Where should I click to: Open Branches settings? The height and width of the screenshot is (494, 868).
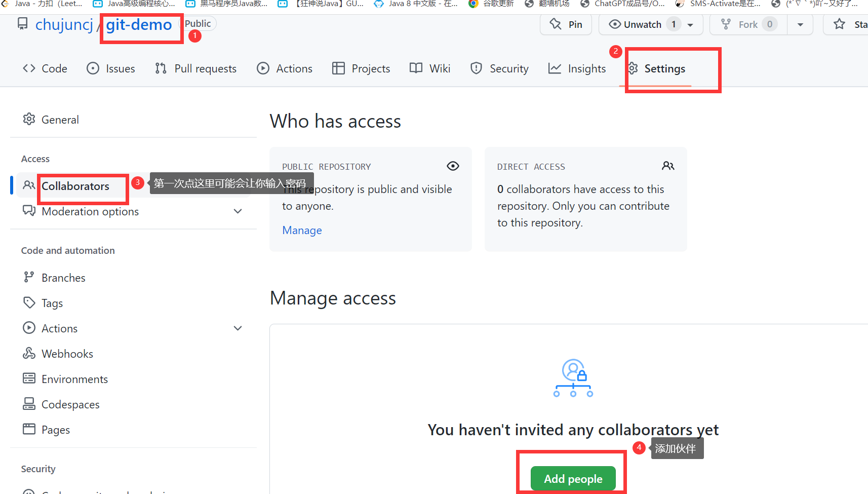point(134,278)
